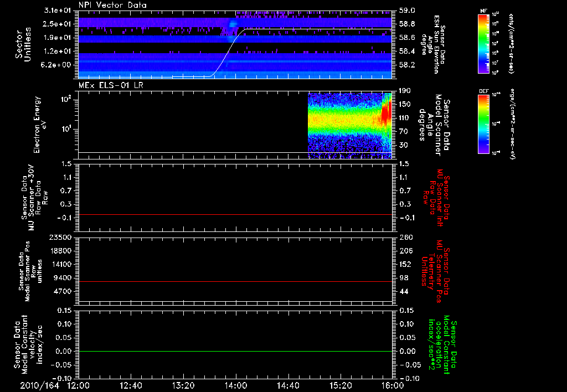Click the red high-flux burst in ELS spectrogram
The image size is (567, 392).
pyautogui.click(x=386, y=114)
